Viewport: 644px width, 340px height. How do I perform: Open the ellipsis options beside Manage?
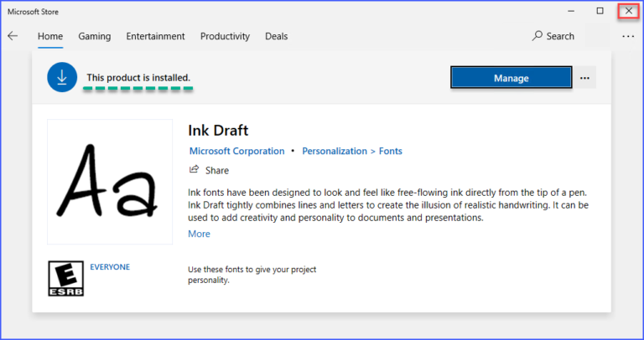click(x=585, y=78)
